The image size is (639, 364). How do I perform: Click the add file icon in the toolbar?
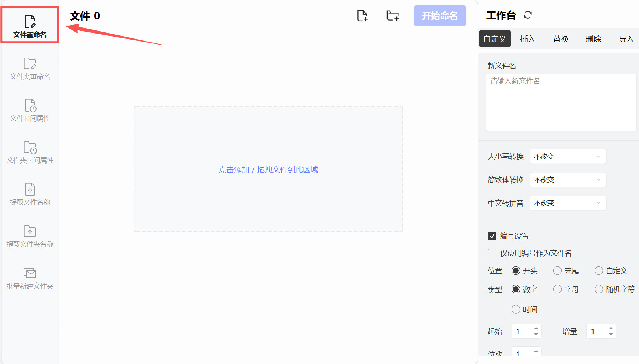(362, 16)
